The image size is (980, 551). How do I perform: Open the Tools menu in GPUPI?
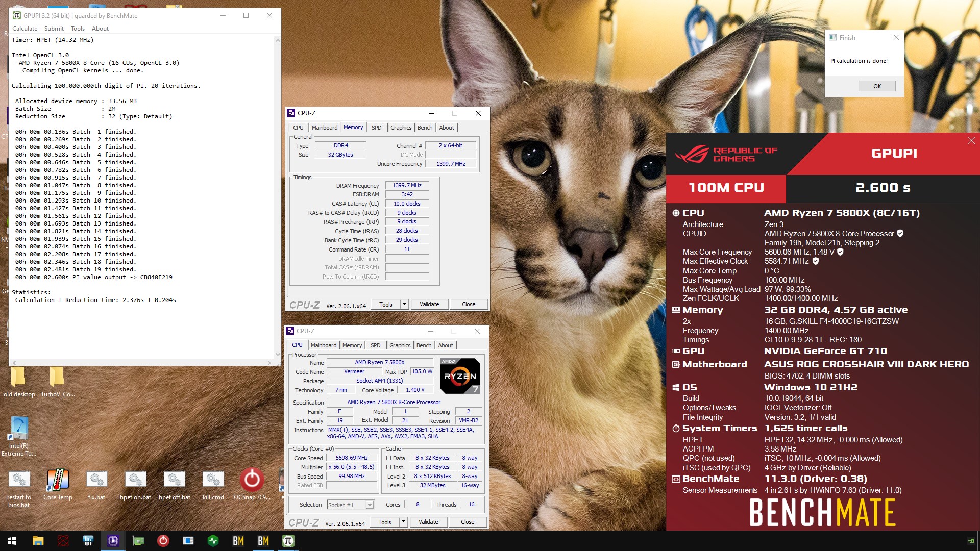78,29
